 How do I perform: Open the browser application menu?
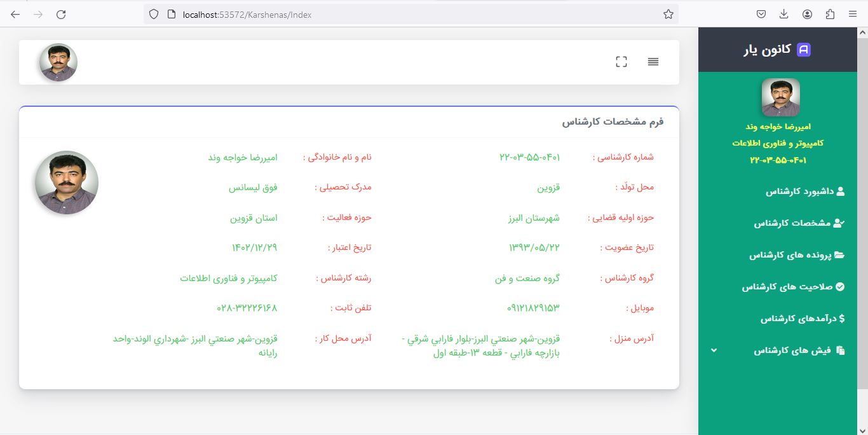click(x=853, y=14)
